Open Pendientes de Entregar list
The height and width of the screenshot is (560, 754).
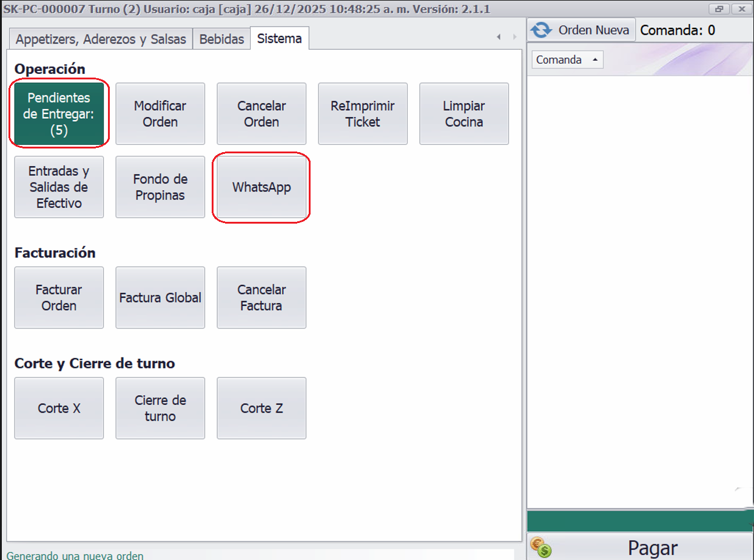point(59,114)
